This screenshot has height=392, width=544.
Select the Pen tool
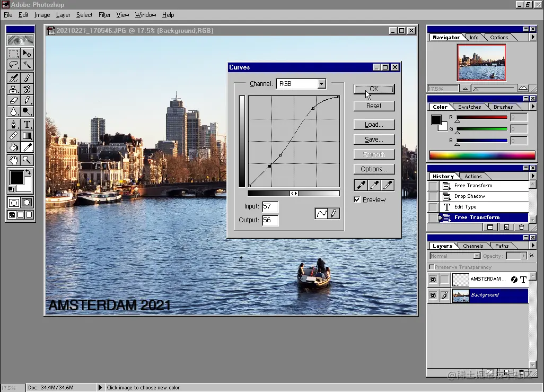(x=14, y=125)
